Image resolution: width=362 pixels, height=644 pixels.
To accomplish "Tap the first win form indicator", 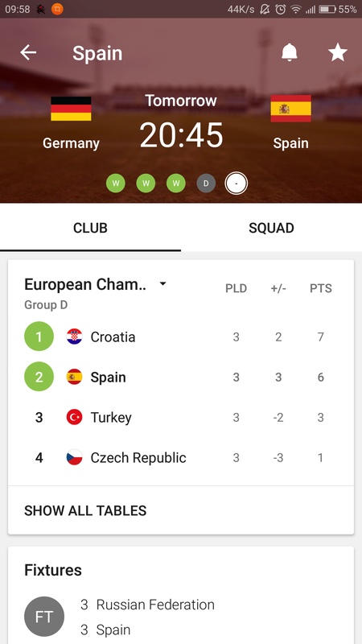I will 116,184.
